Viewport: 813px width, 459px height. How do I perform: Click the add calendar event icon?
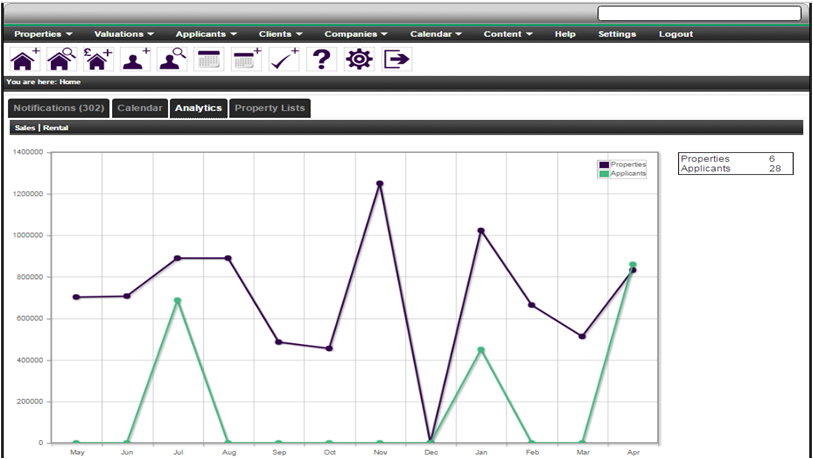tap(246, 59)
